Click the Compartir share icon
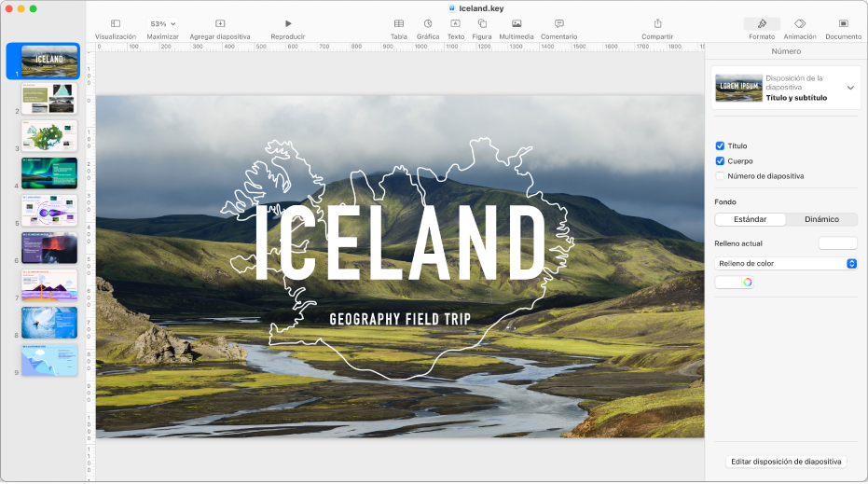The image size is (868, 484). (657, 24)
